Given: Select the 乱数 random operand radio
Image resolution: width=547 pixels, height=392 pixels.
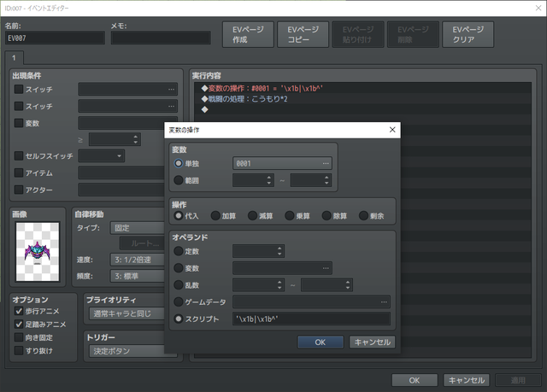Looking at the screenshot, I should coord(179,285).
